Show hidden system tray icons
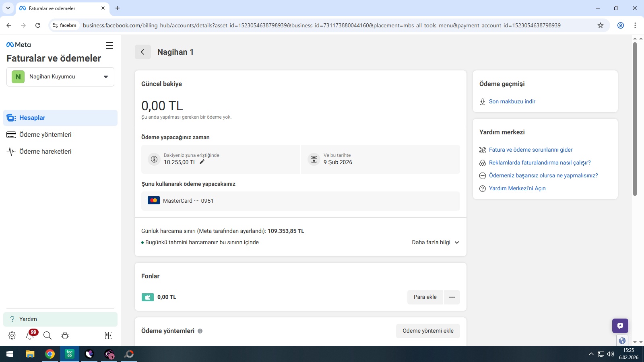The image size is (644, 362). pyautogui.click(x=591, y=354)
